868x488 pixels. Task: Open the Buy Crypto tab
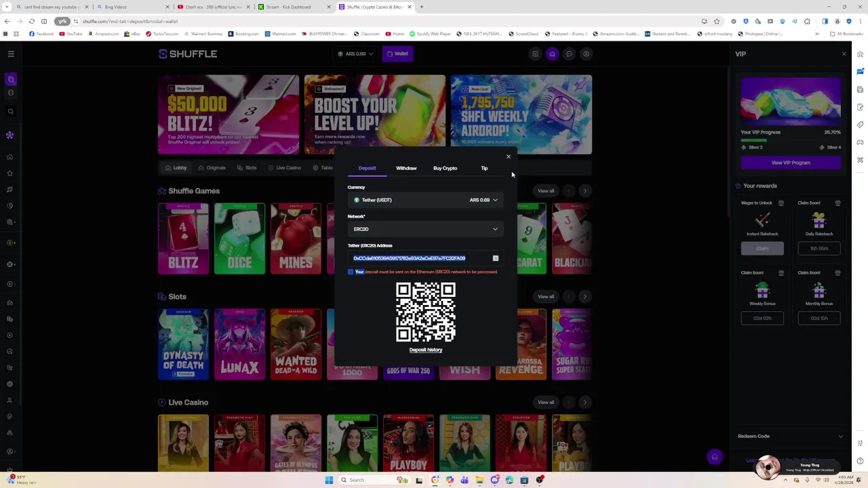pos(445,168)
